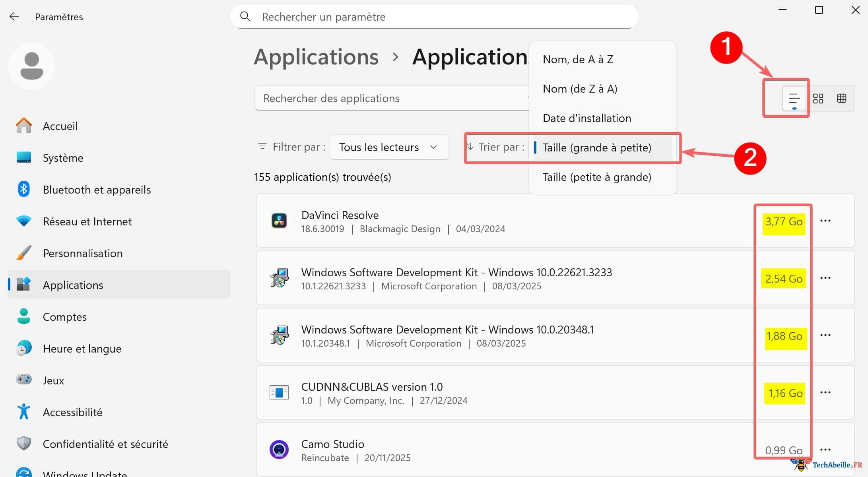The height and width of the screenshot is (477, 868).
Task: Go back using the arrow button
Action: tap(14, 16)
